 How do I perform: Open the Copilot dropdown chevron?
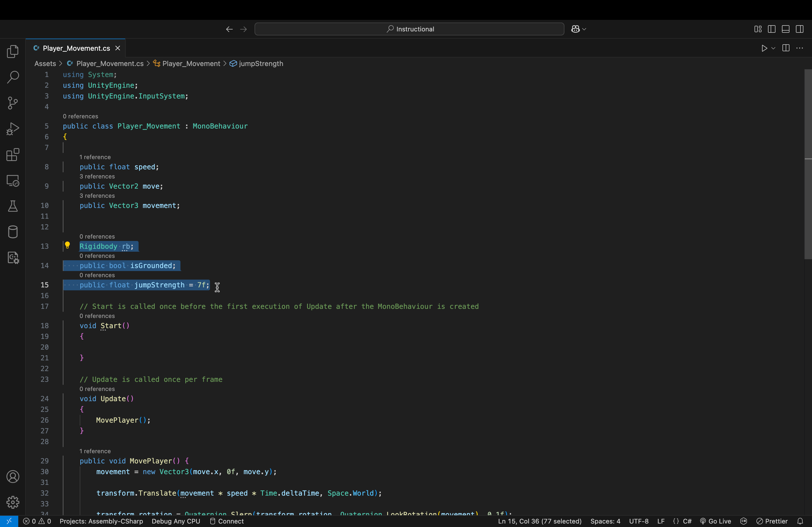(x=584, y=29)
